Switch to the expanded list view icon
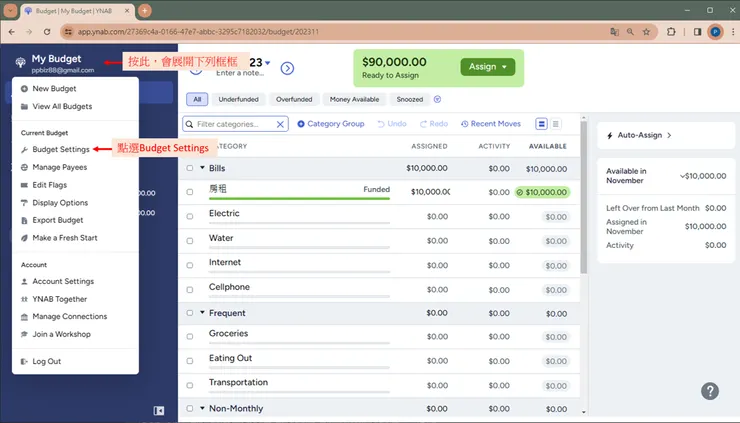The image size is (740, 423). click(x=541, y=124)
